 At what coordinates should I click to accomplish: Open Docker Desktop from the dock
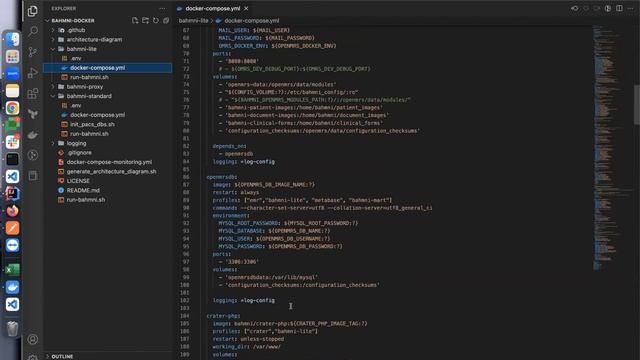(12, 287)
